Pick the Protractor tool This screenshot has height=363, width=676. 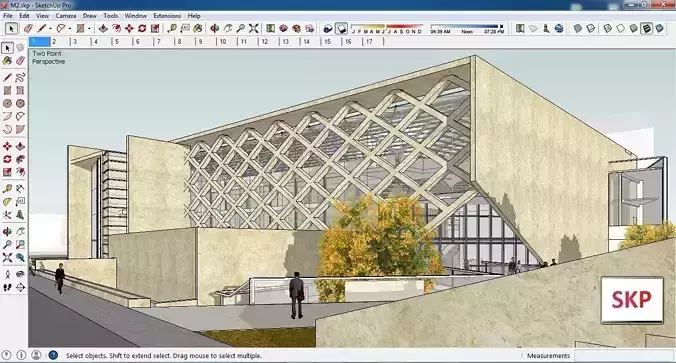click(7, 202)
